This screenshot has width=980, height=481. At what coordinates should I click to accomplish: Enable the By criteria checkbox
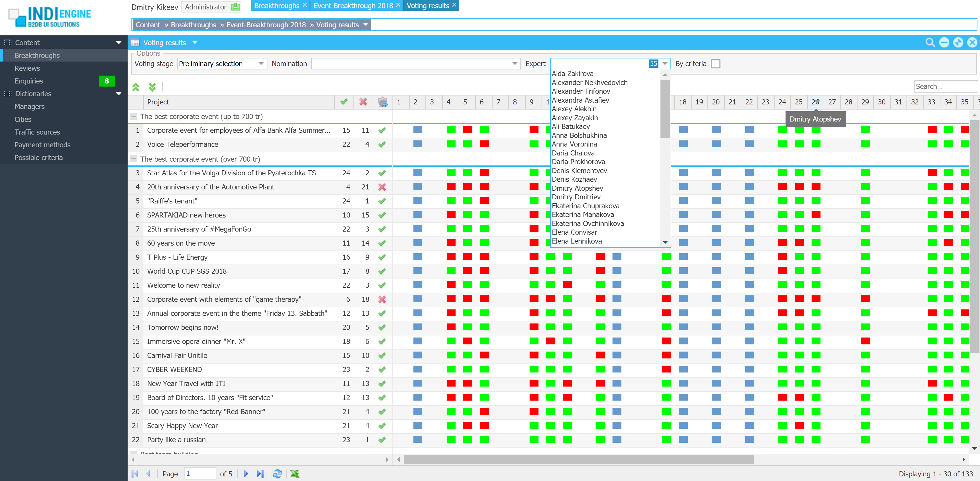(x=715, y=64)
